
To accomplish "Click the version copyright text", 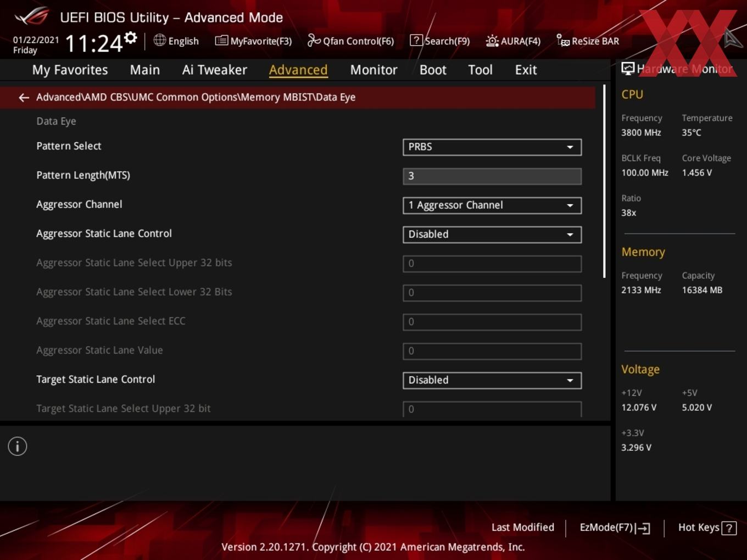I will [373, 547].
